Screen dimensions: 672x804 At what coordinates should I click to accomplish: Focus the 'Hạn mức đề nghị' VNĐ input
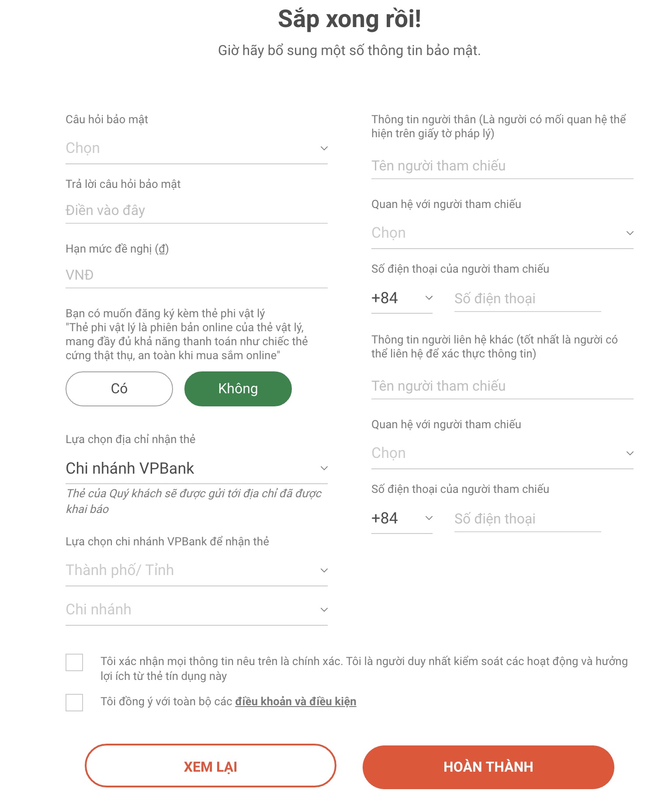(x=196, y=275)
